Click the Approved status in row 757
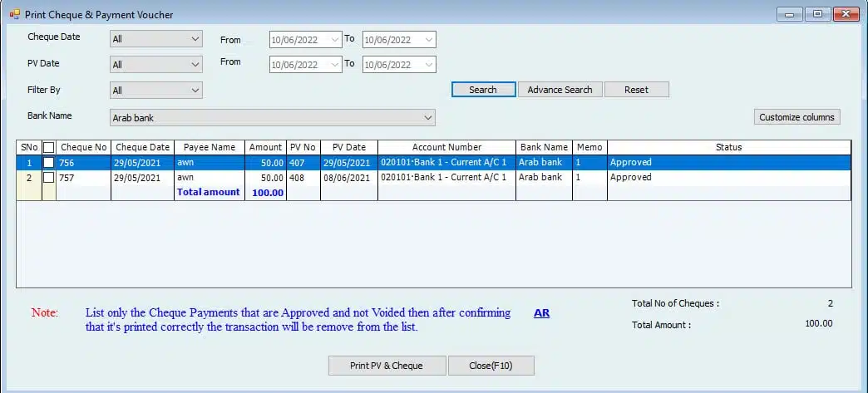Viewport: 868px width, 393px height. tap(729, 178)
